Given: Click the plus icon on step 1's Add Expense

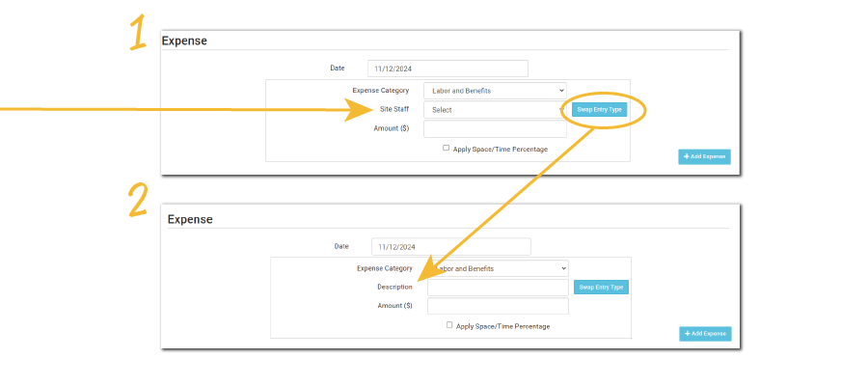Looking at the screenshot, I should click(x=687, y=156).
